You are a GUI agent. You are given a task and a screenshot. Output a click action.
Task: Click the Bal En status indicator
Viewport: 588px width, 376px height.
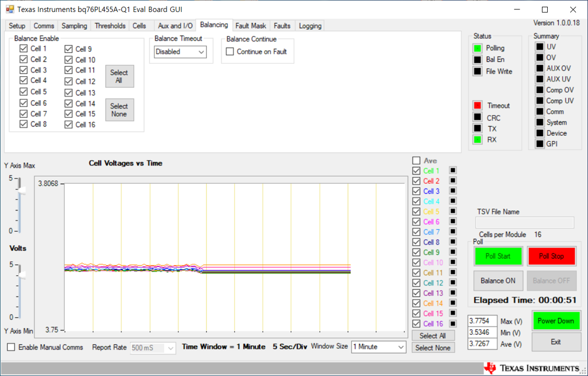coord(477,60)
